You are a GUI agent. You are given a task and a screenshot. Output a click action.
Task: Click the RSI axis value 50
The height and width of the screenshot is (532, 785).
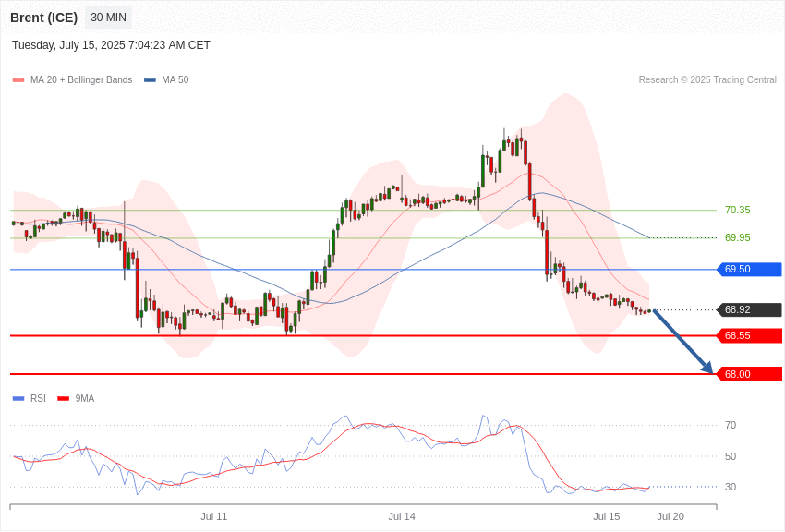[731, 456]
